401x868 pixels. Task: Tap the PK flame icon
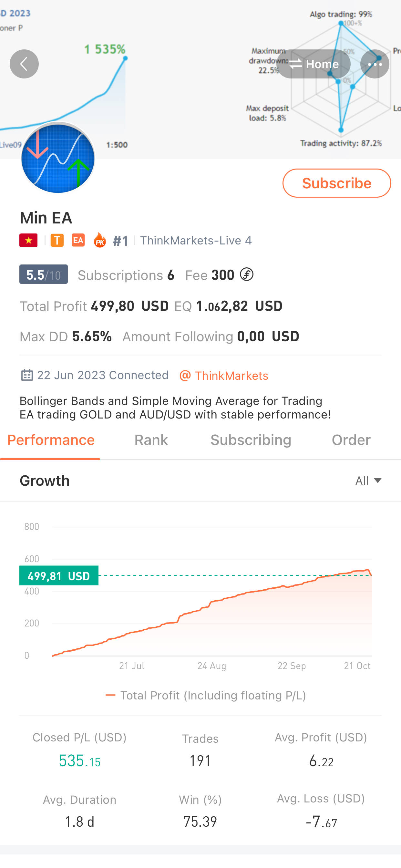(99, 240)
